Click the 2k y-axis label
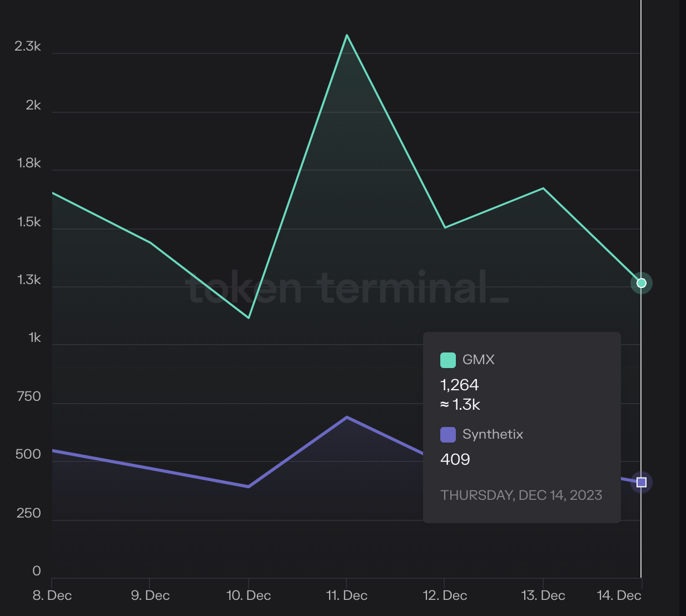 pyautogui.click(x=33, y=105)
